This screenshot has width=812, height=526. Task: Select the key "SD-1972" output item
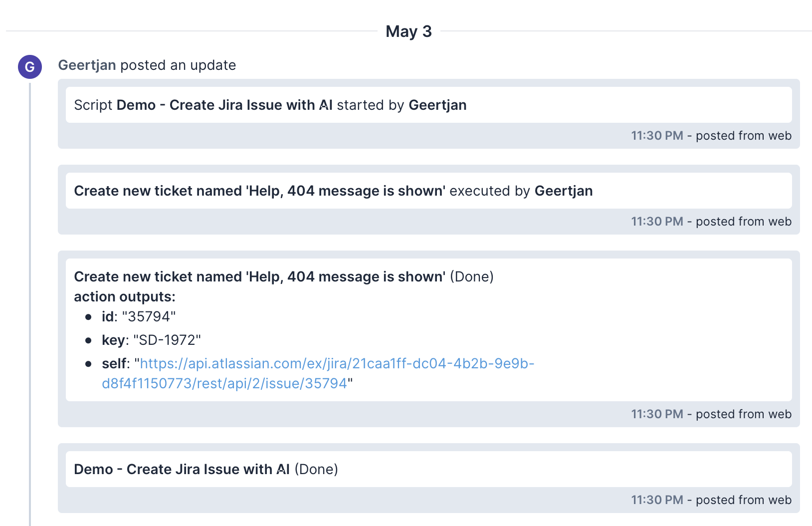tap(151, 340)
